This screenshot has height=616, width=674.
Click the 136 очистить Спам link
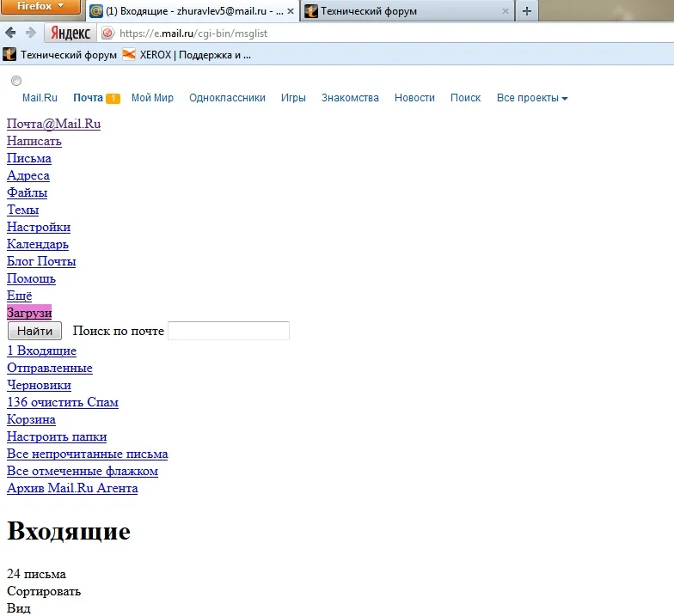pos(62,402)
